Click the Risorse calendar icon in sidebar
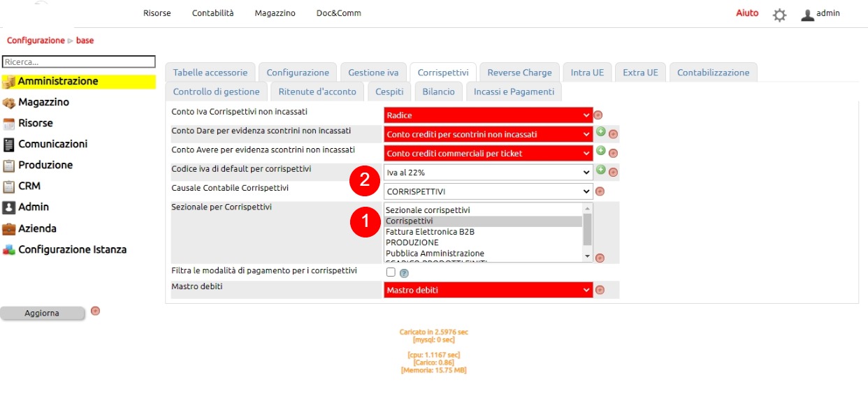Image resolution: width=868 pixels, height=417 pixels. click(8, 124)
